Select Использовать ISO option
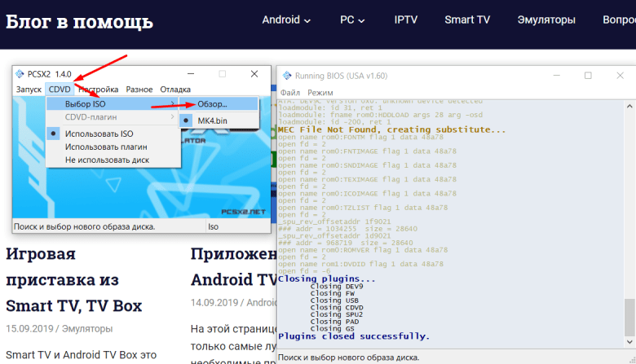This screenshot has width=636, height=364. point(113,134)
